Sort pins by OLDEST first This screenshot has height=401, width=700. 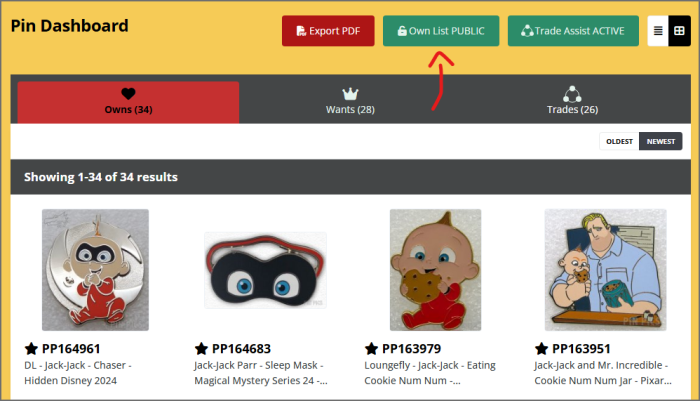coord(619,141)
